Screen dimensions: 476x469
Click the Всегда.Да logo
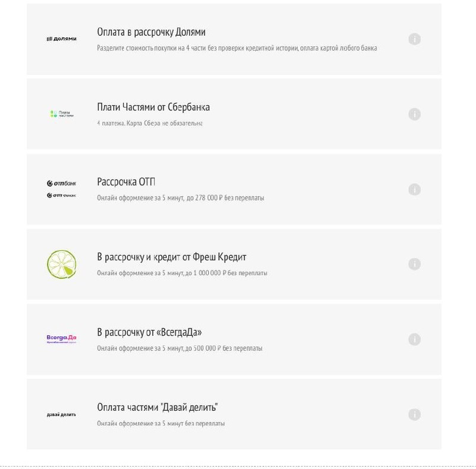click(62, 339)
